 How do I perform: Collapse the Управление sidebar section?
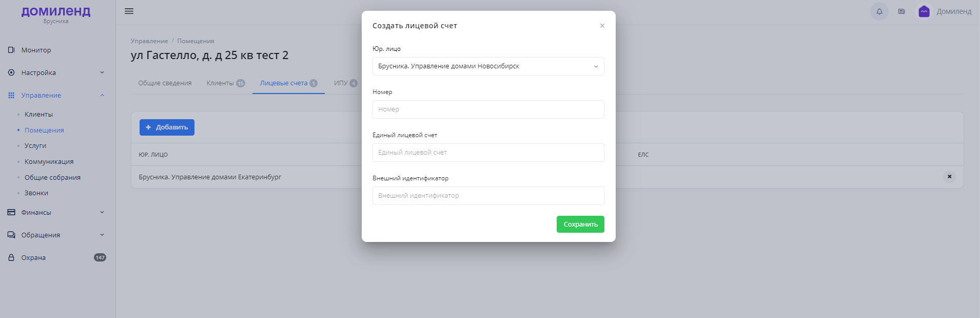coord(102,96)
